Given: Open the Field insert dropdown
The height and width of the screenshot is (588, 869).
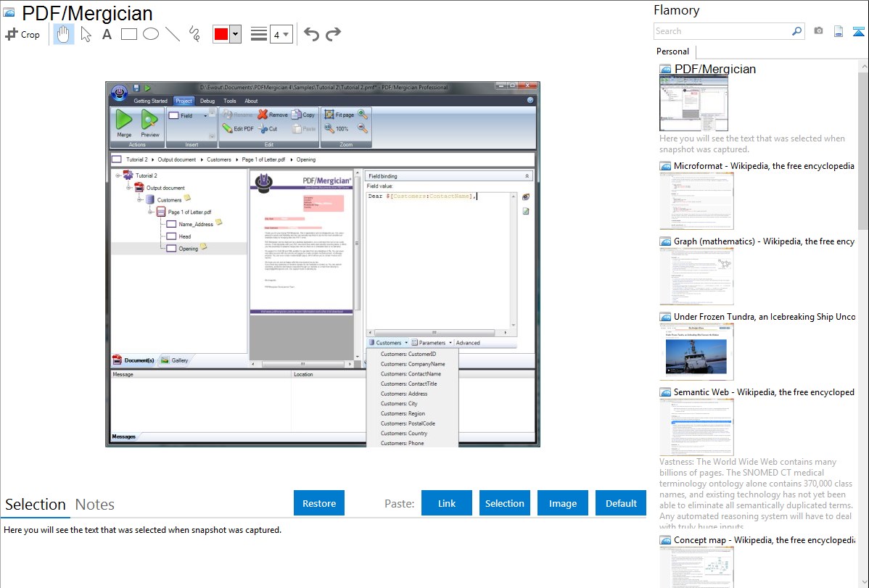Looking at the screenshot, I should (x=205, y=116).
